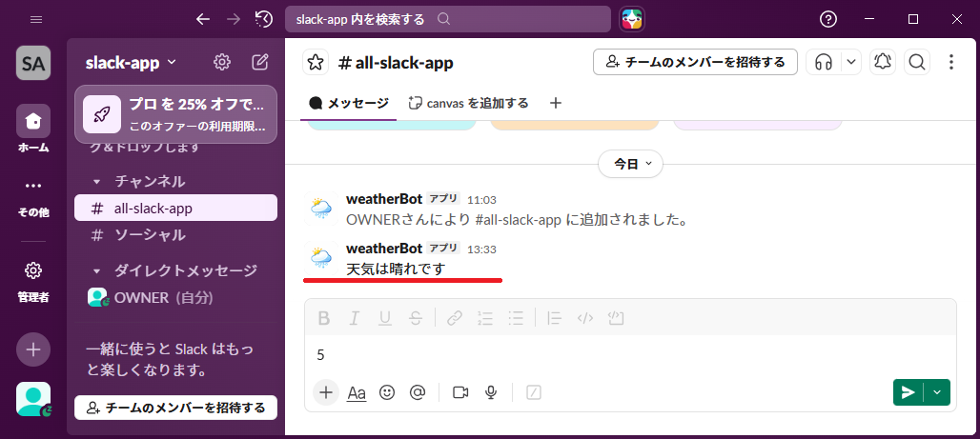This screenshot has height=439, width=980.
Task: Click weatherBot name on 11:03 message
Action: 384,200
